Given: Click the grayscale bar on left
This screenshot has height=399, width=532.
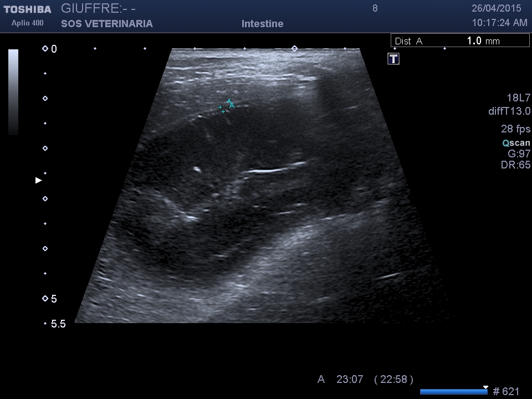Looking at the screenshot, I should coord(13,91).
